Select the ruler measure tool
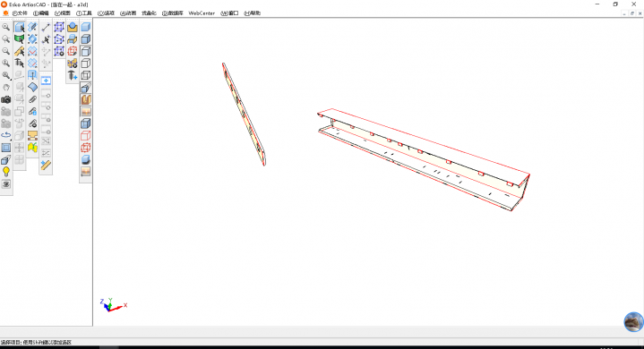 point(46,165)
